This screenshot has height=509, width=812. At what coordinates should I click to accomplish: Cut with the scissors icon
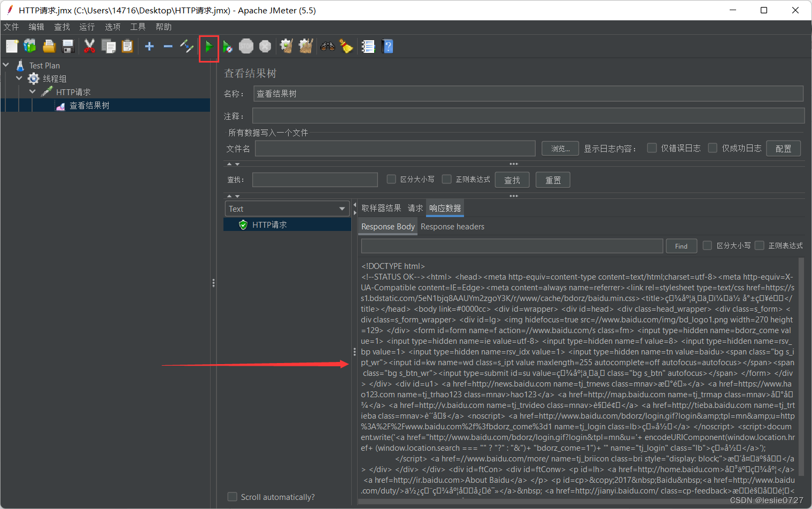tap(89, 47)
